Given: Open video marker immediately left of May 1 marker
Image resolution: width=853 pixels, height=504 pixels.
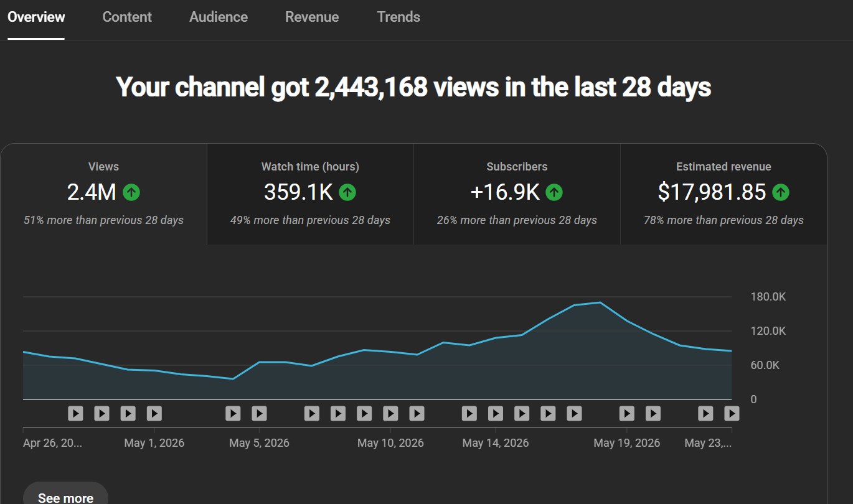Looking at the screenshot, I should click(128, 413).
